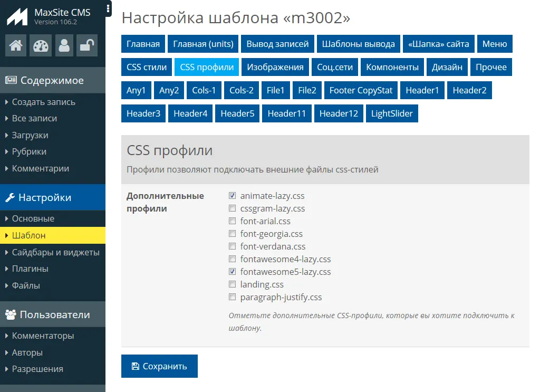Viewport: 540px width, 392px height.
Task: Click the unlock padlock icon
Action: point(86,46)
